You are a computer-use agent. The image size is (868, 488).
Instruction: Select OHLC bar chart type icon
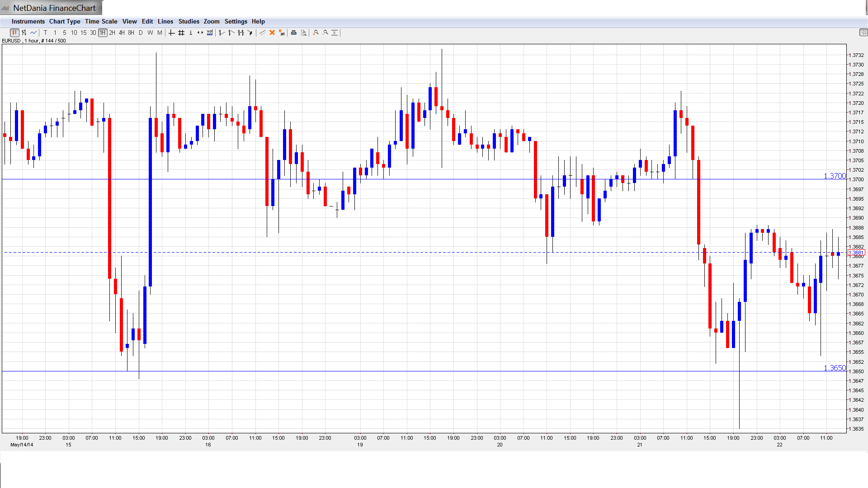click(24, 33)
